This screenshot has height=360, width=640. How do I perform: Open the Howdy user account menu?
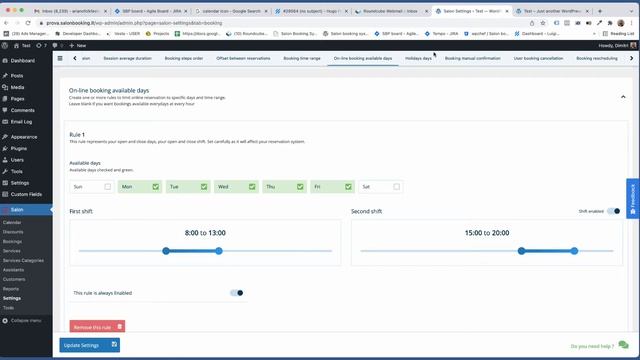pos(617,46)
